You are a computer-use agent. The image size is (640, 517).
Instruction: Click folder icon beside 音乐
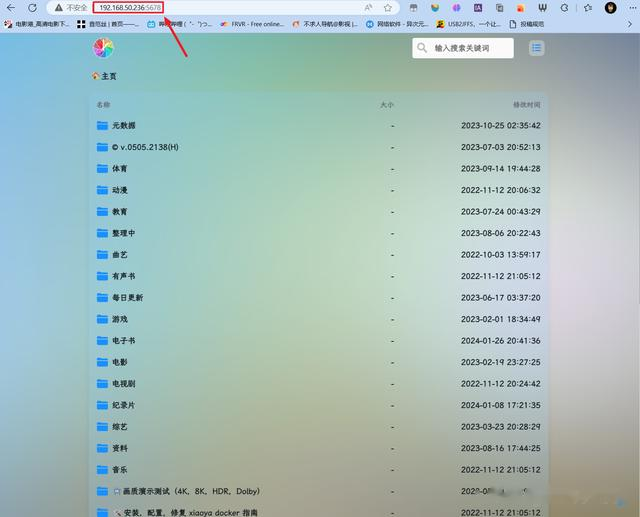point(102,469)
